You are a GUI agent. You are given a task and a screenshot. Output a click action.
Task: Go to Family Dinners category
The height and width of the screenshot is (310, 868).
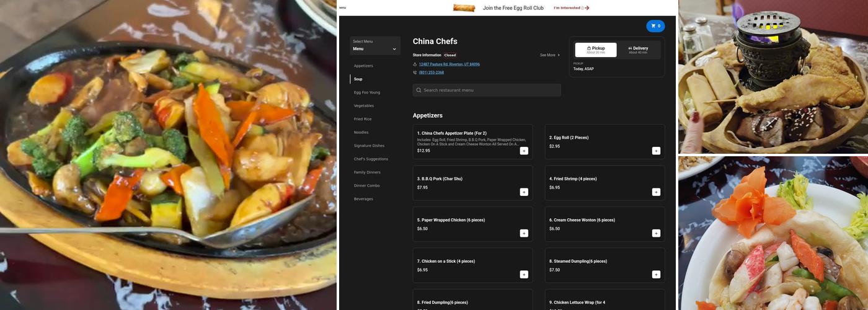pyautogui.click(x=367, y=172)
